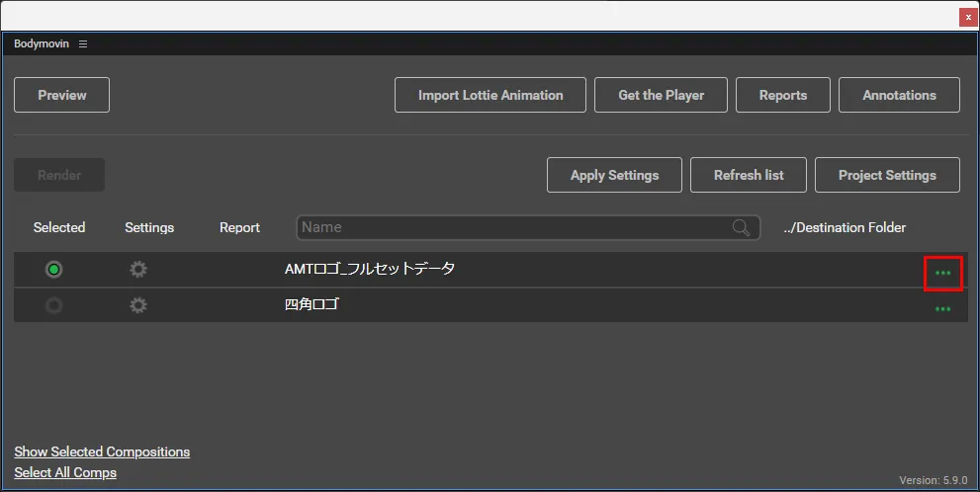Click Import Lottie Animation
This screenshot has width=980, height=492.
click(x=490, y=95)
